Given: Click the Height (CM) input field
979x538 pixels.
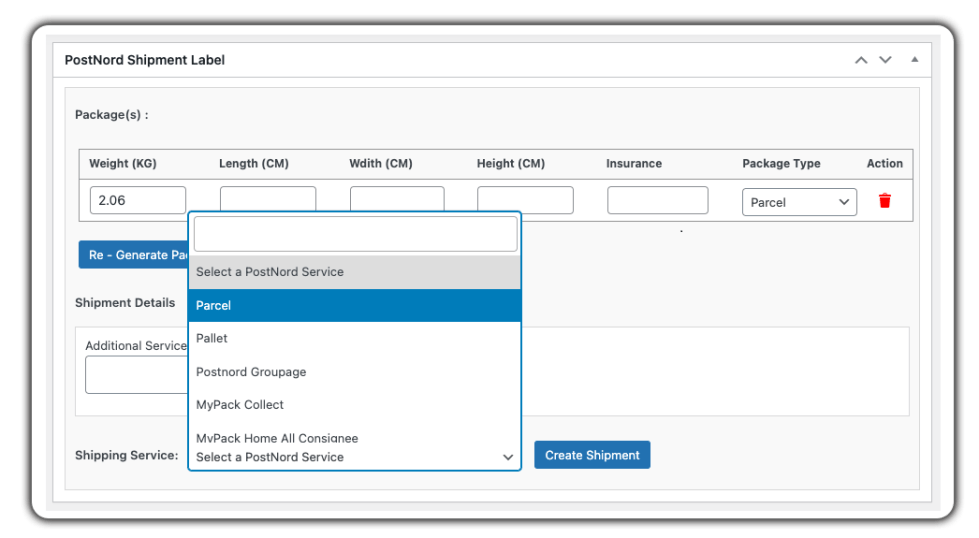Looking at the screenshot, I should pos(525,200).
